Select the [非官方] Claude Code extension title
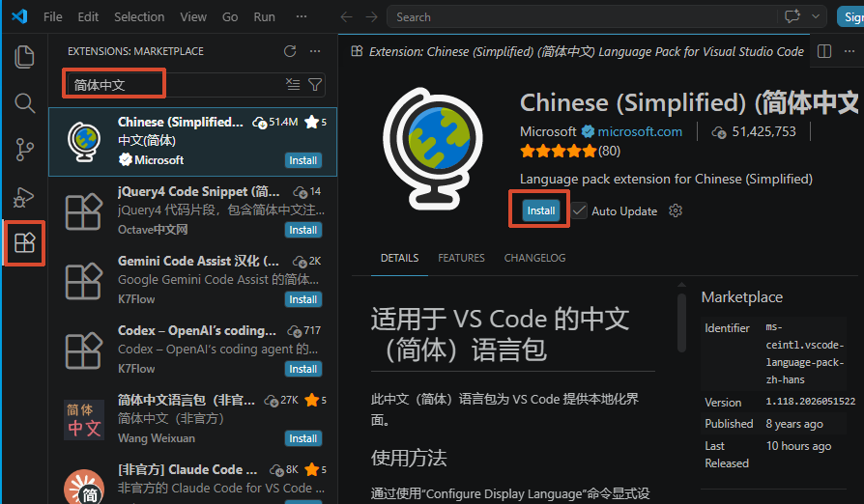The width and height of the screenshot is (864, 504). click(x=187, y=469)
